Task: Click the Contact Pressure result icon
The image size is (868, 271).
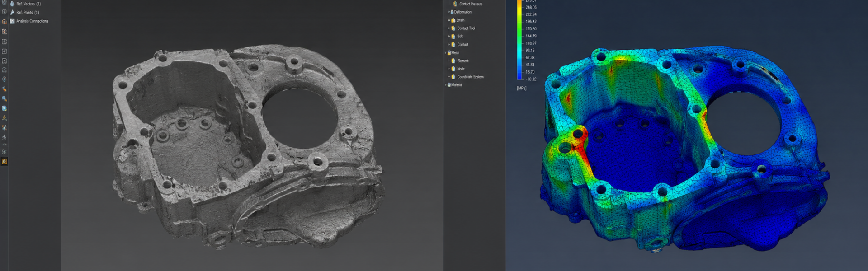Action: pyautogui.click(x=455, y=4)
